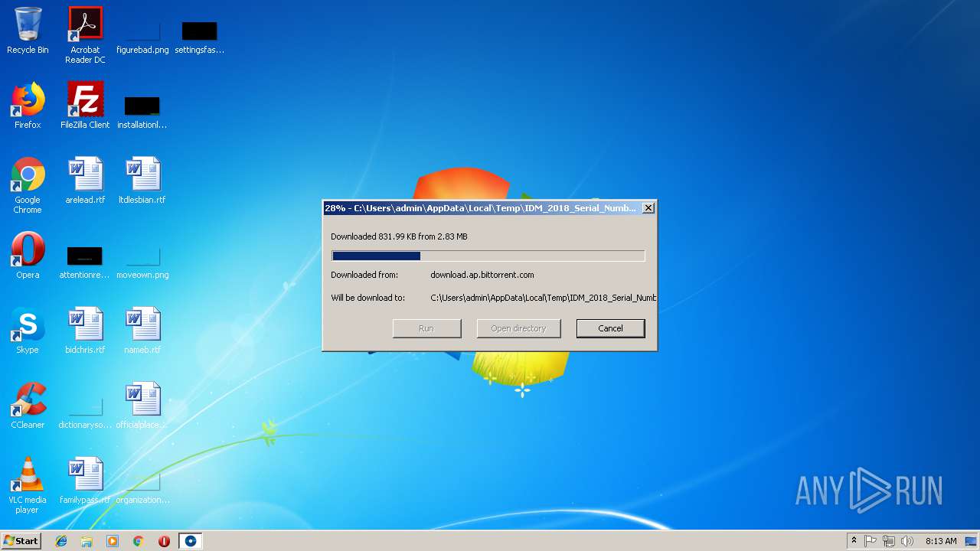Open Windows Explorer folder in taskbar

[87, 541]
